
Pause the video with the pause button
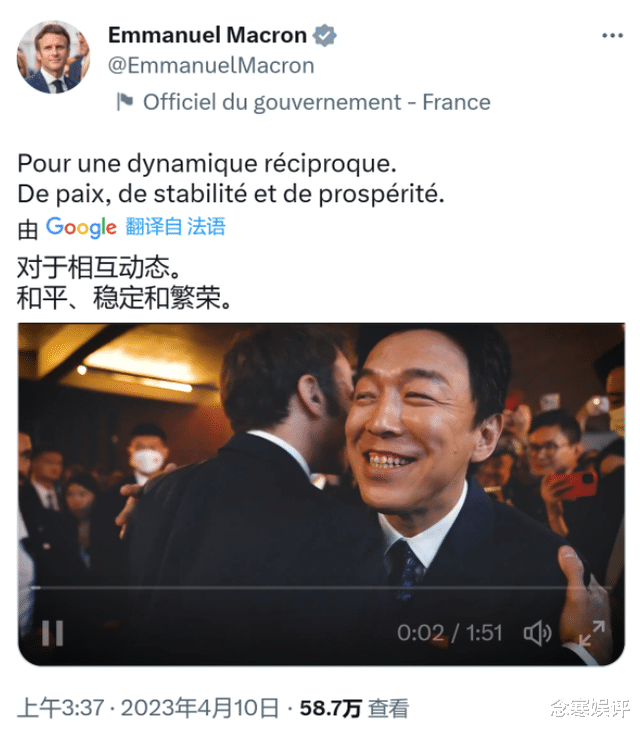52,633
